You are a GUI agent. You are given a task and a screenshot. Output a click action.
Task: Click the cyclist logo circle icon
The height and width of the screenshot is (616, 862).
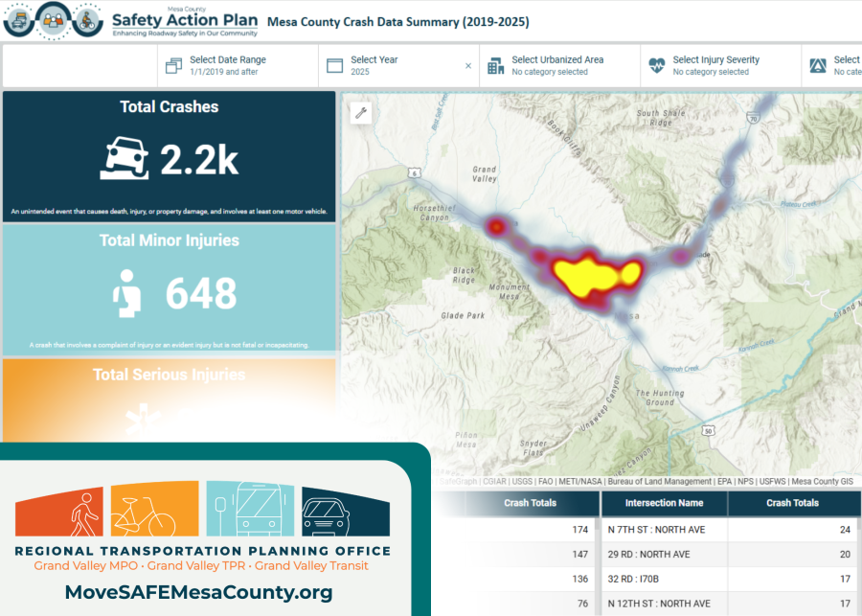click(x=87, y=21)
